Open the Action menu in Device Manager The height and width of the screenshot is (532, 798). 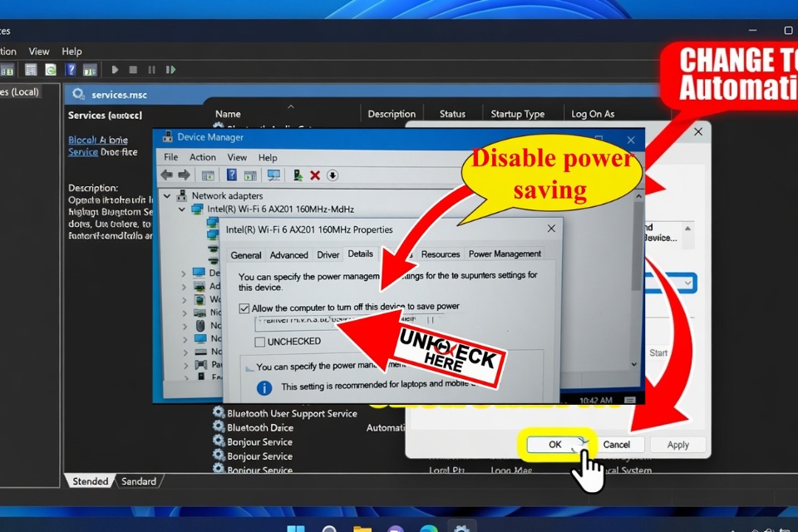pos(203,157)
